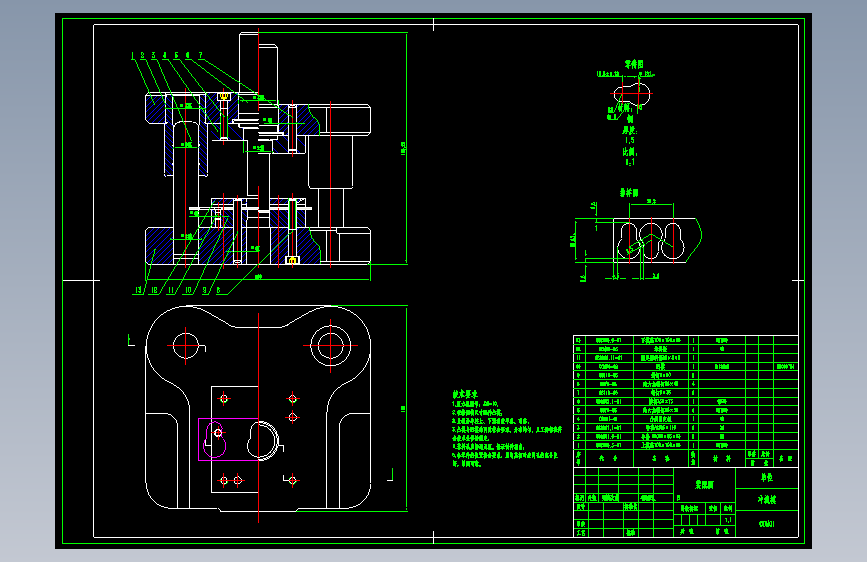Select part balloon number 1 at top
Viewport: 867px width, 562px height.
pyautogui.click(x=133, y=55)
